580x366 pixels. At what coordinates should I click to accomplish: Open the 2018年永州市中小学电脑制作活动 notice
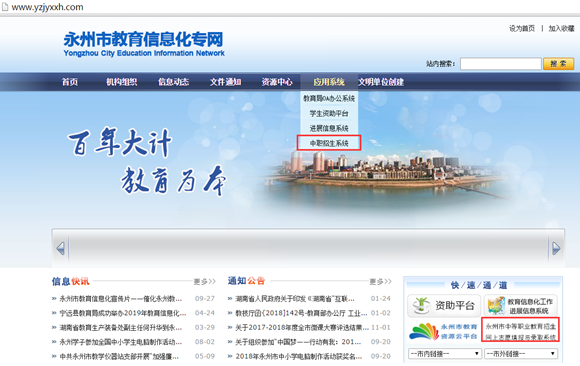(299, 356)
